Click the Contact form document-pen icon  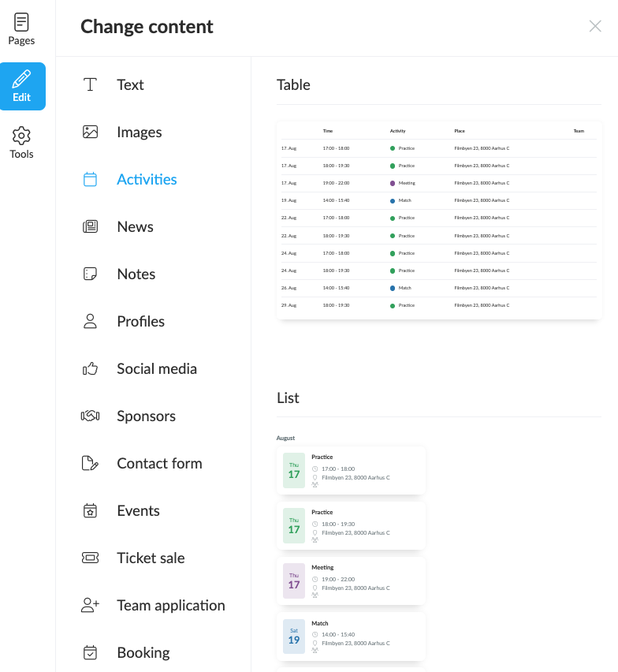[90, 463]
